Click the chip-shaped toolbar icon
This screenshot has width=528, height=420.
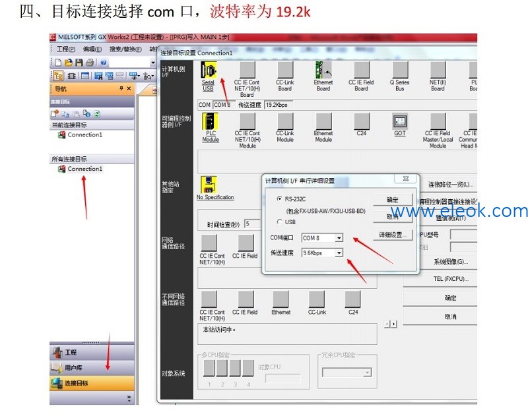(71, 76)
